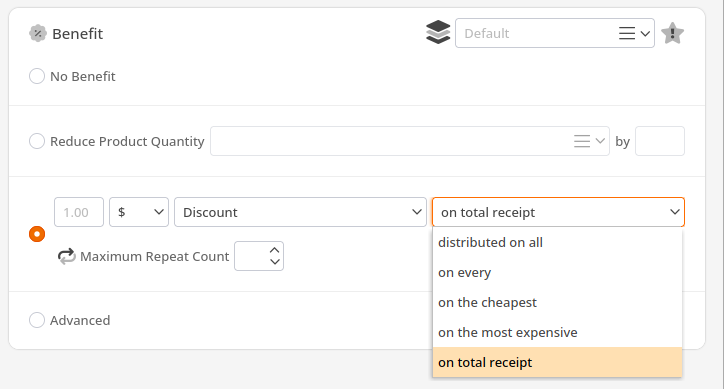Decrease Maximum Repeat Count with down arrow
This screenshot has height=389, width=724.
(275, 261)
